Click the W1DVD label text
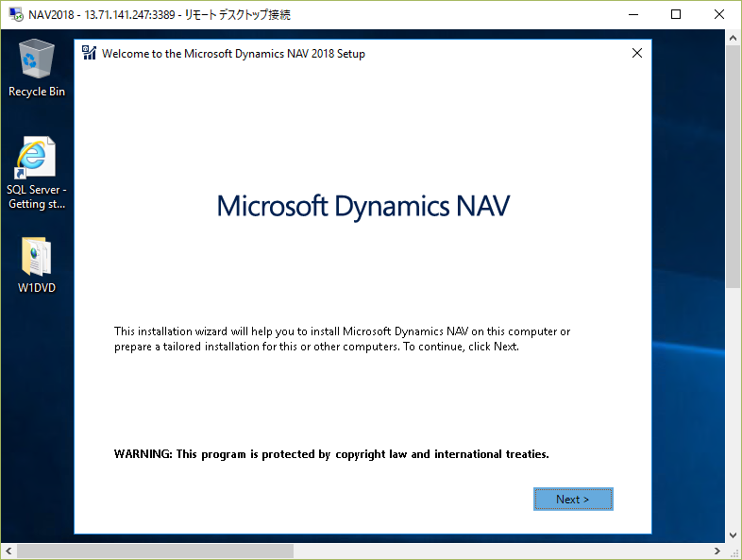This screenshot has width=742, height=560. point(37,287)
